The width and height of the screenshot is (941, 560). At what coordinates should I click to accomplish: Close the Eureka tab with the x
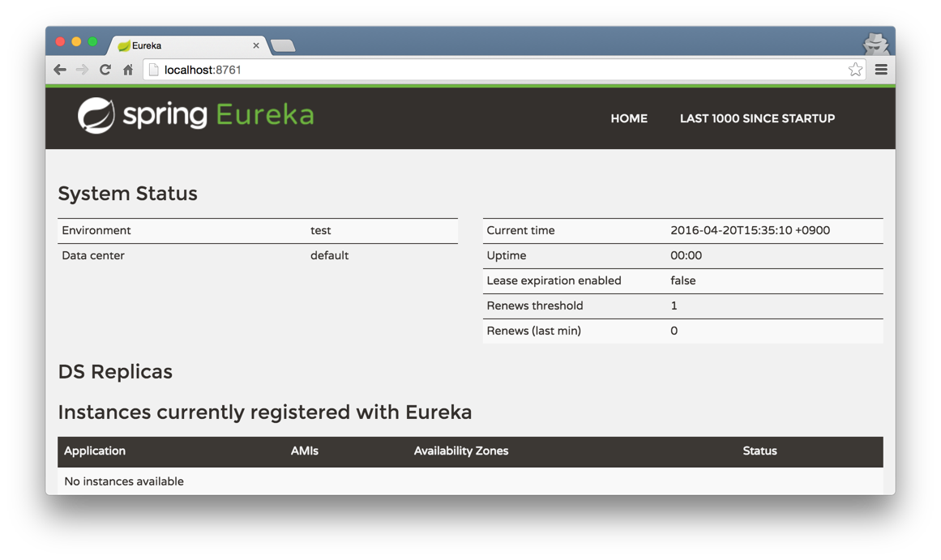(x=256, y=45)
